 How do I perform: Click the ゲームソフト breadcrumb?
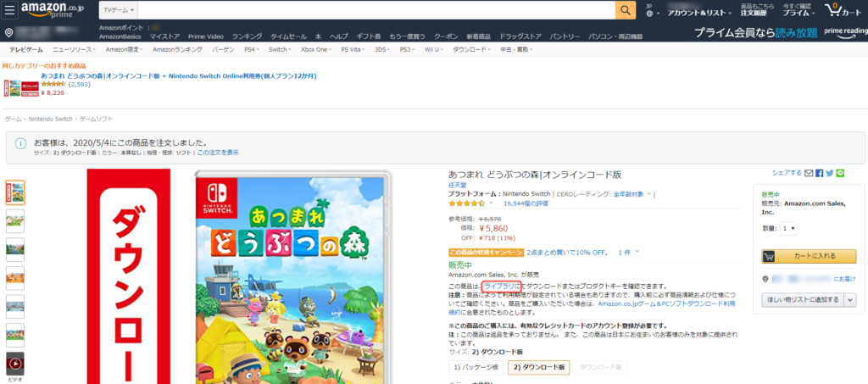[x=96, y=119]
